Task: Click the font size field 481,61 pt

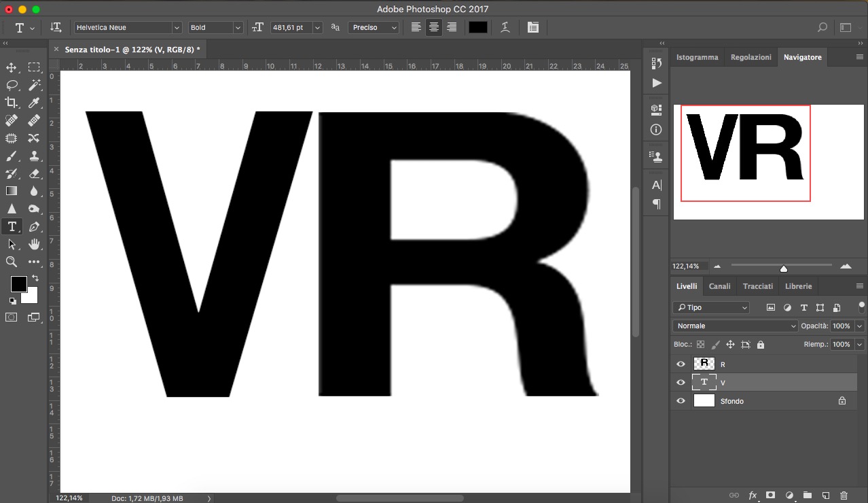Action: pyautogui.click(x=291, y=27)
